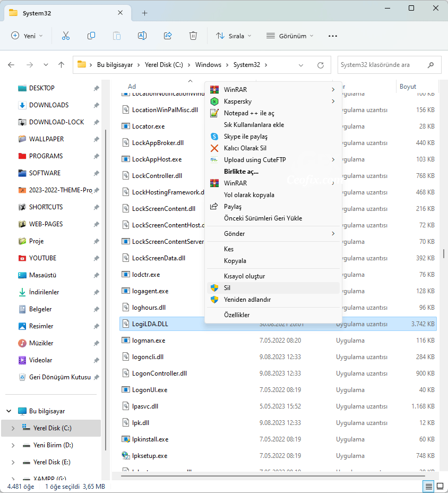This screenshot has height=493, width=448.
Task: Select the lpksetup.exe file
Action: pos(150,456)
